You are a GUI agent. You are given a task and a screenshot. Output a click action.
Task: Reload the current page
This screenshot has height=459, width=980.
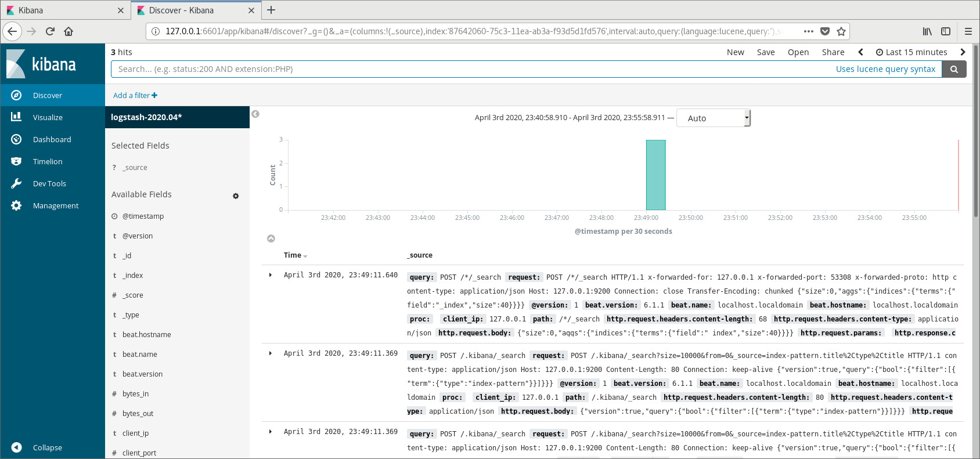coord(50,31)
